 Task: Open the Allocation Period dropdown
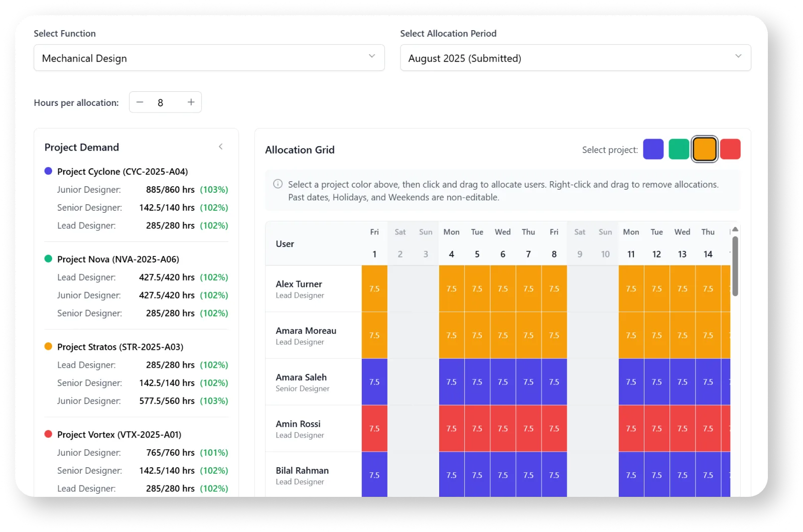click(x=575, y=58)
